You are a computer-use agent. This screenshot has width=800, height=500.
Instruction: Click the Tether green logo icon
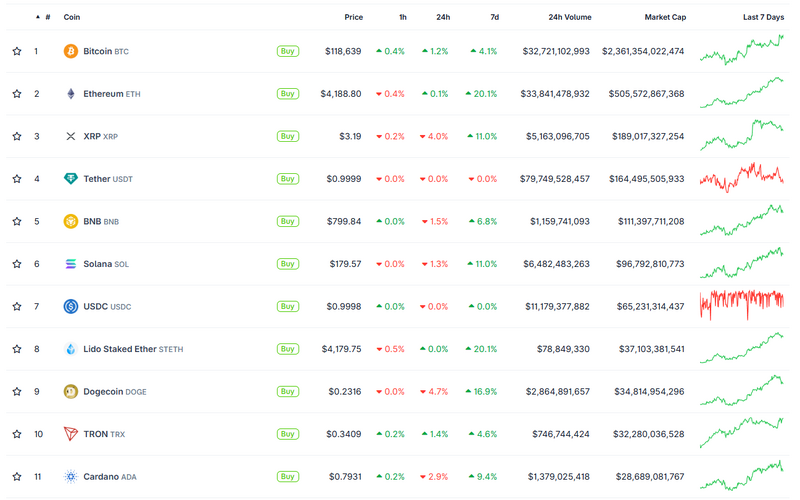[x=71, y=179]
